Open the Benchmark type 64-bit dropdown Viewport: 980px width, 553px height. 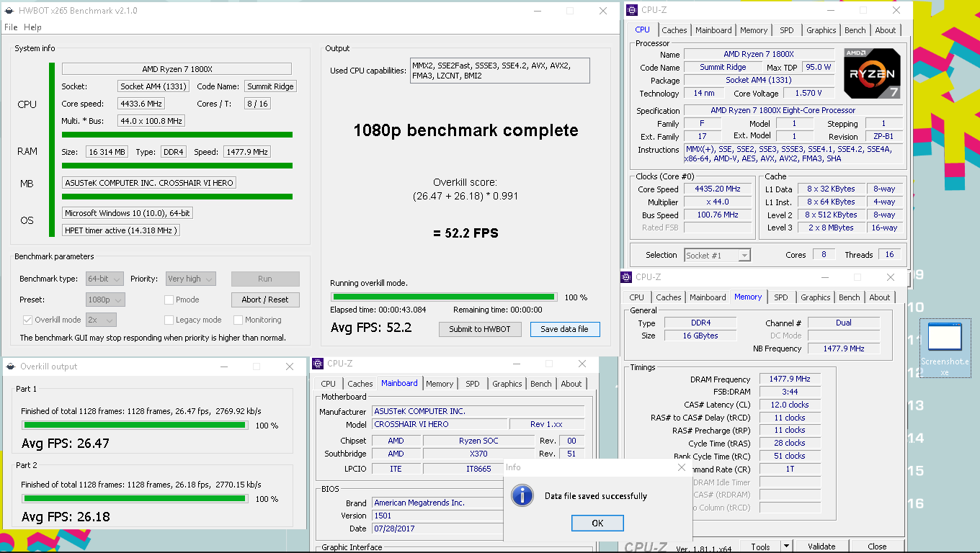[104, 279]
